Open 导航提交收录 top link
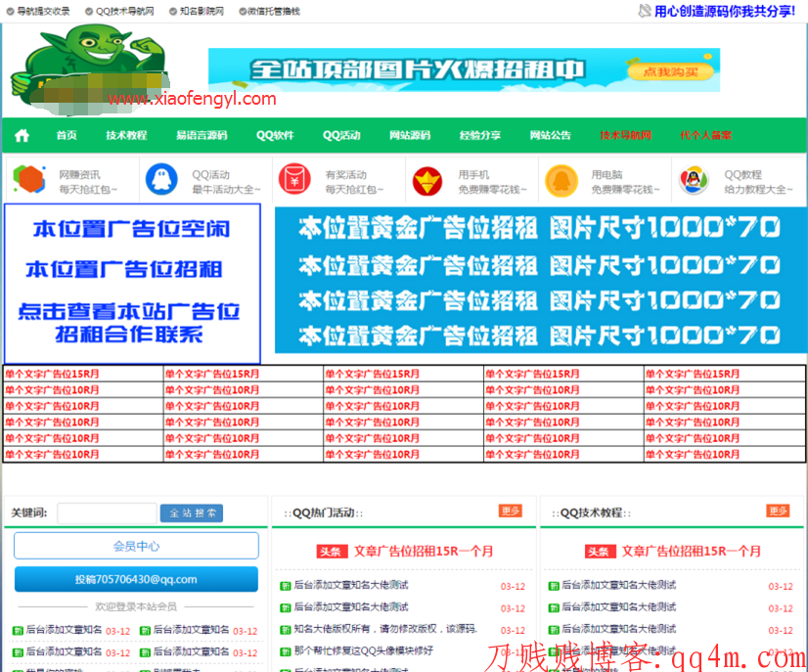808x672 pixels. click(x=43, y=12)
